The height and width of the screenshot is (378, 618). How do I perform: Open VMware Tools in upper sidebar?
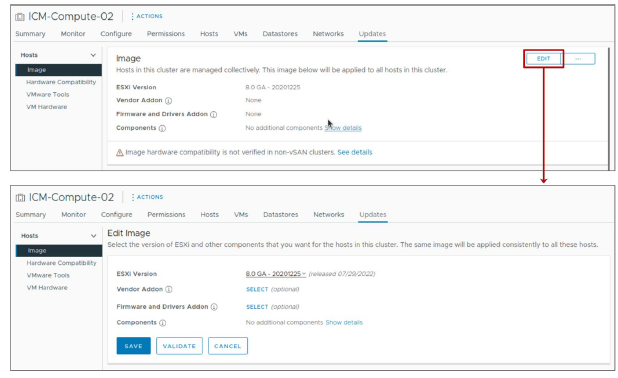pos(48,95)
